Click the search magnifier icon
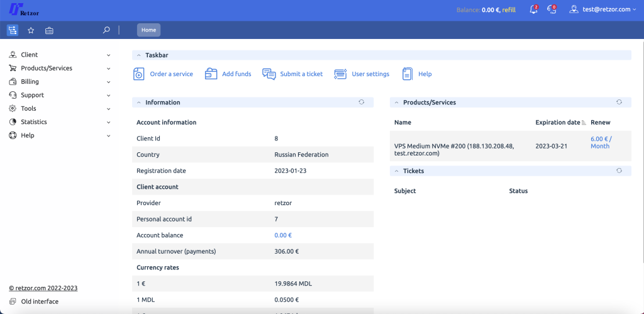 tap(106, 30)
